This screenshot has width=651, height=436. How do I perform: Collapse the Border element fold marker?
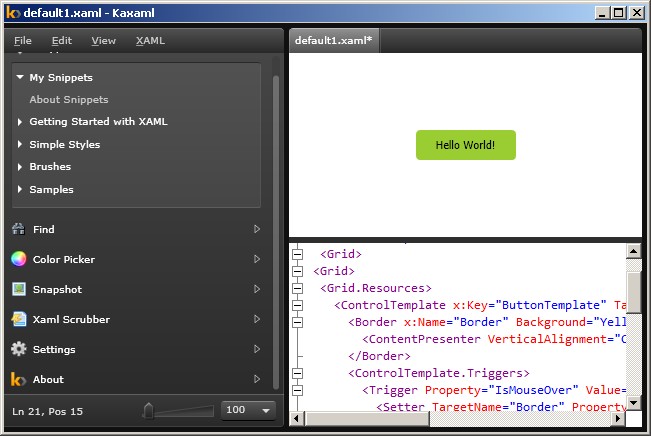(x=297, y=322)
